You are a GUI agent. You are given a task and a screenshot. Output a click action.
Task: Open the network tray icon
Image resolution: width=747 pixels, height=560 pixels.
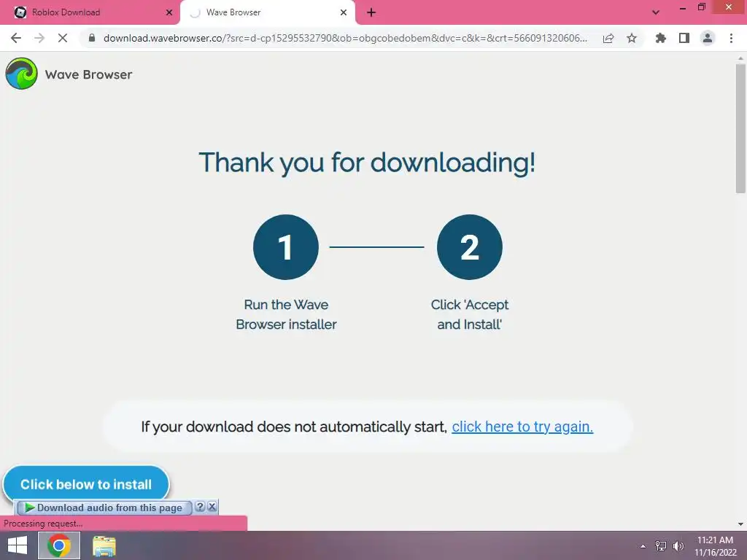point(661,546)
